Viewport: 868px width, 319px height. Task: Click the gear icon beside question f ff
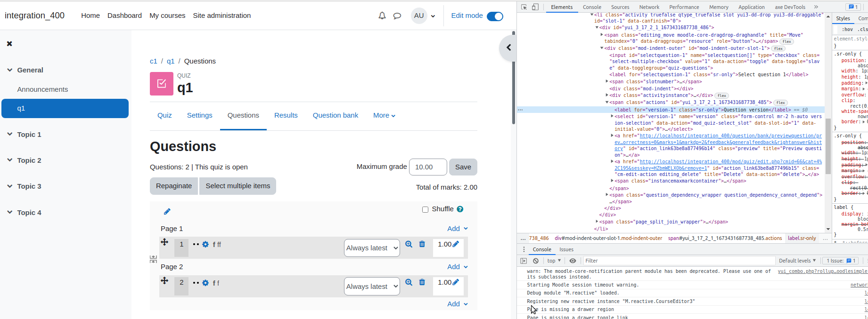[205, 245]
